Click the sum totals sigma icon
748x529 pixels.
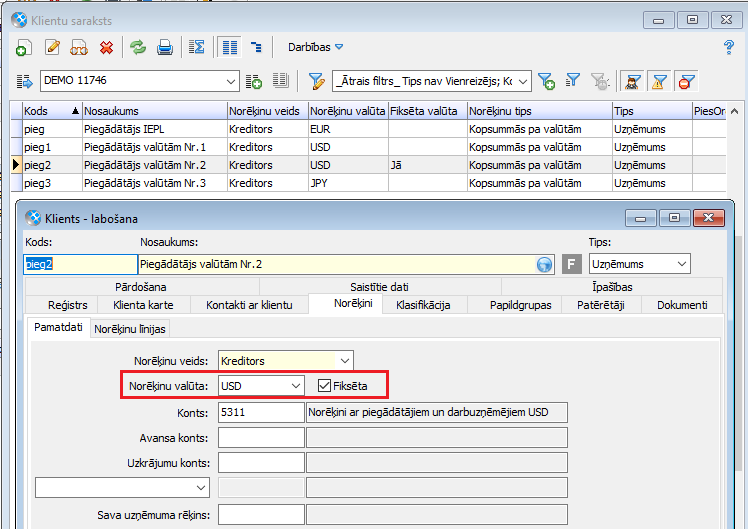(x=196, y=47)
